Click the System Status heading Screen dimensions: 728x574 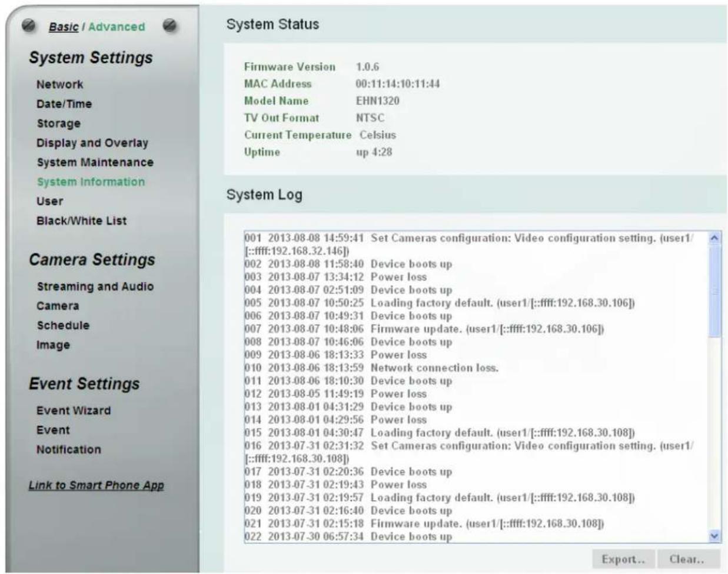click(272, 24)
